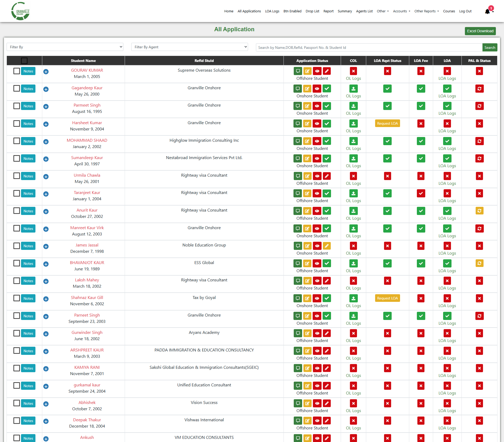Click red pencil icon for Urmila Chawla

tap(327, 176)
